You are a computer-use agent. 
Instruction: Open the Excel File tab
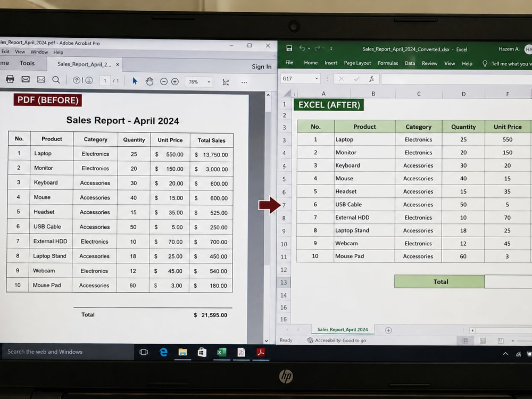[289, 62]
